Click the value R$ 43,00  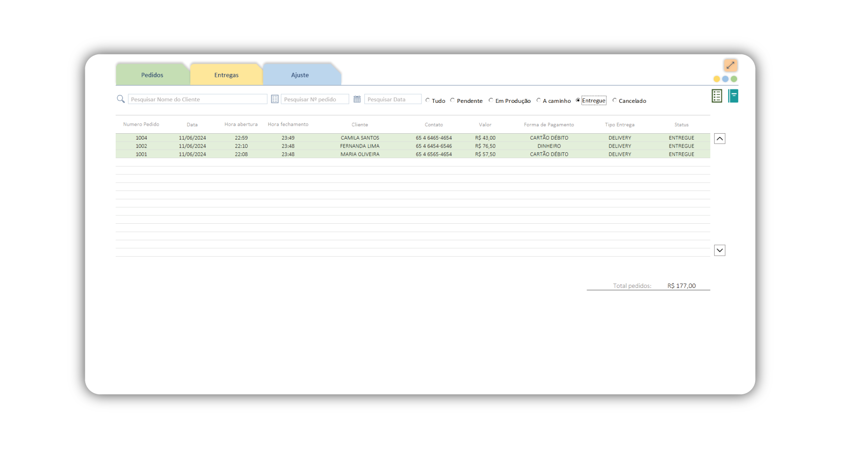pyautogui.click(x=485, y=138)
